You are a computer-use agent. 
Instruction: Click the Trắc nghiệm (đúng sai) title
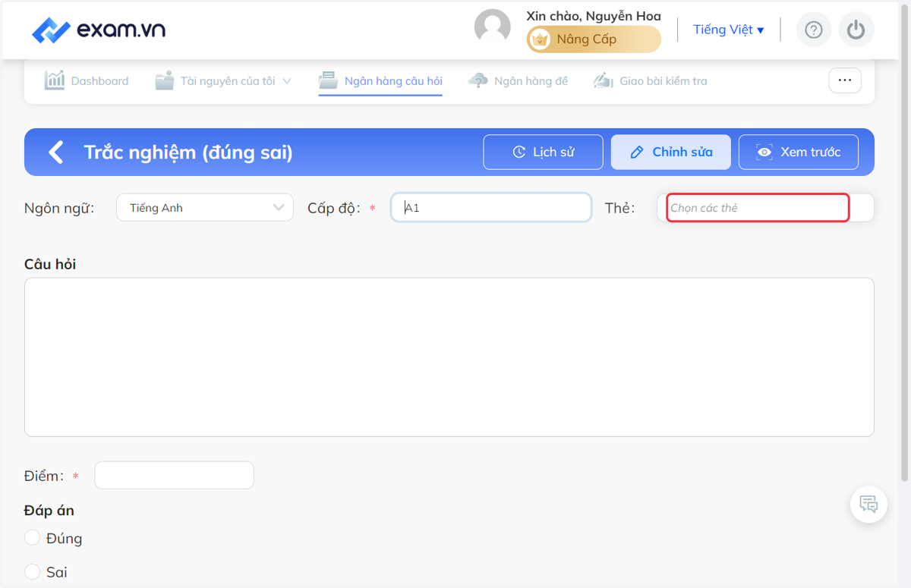(x=188, y=152)
